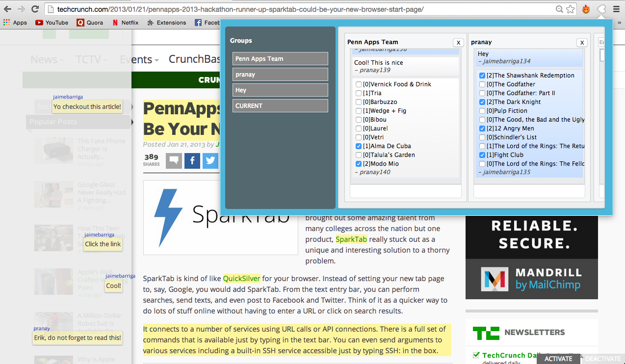
Task: Go back with the browser back arrow
Action: pos(7,9)
